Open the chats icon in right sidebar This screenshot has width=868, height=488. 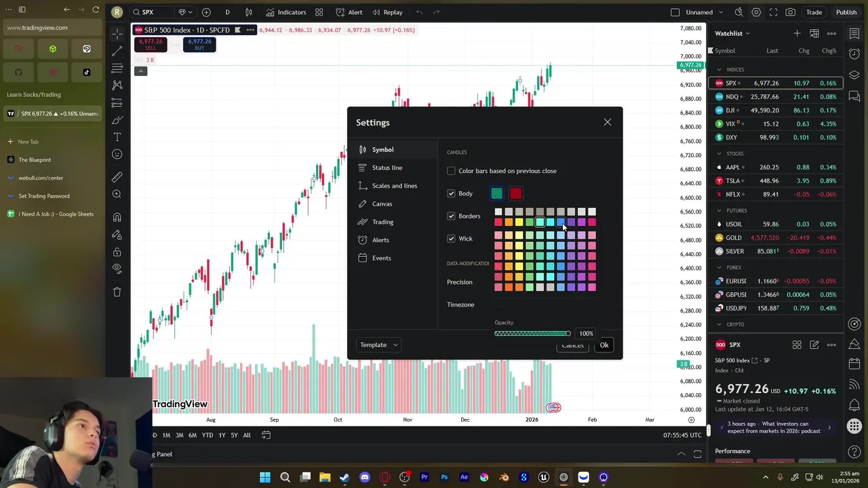click(854, 97)
